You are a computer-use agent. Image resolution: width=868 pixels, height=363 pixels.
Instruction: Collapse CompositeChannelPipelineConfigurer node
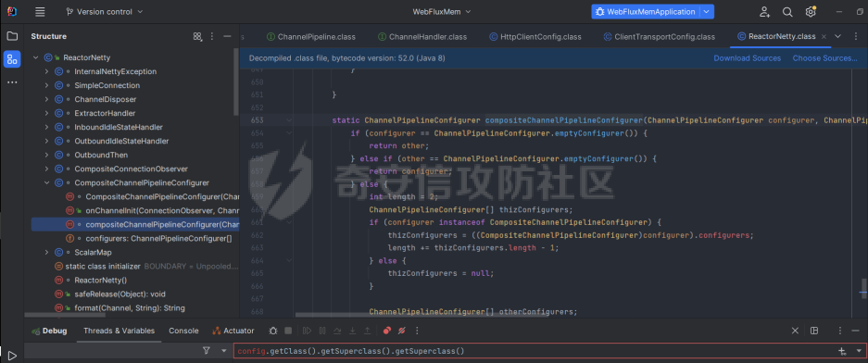[x=47, y=182]
